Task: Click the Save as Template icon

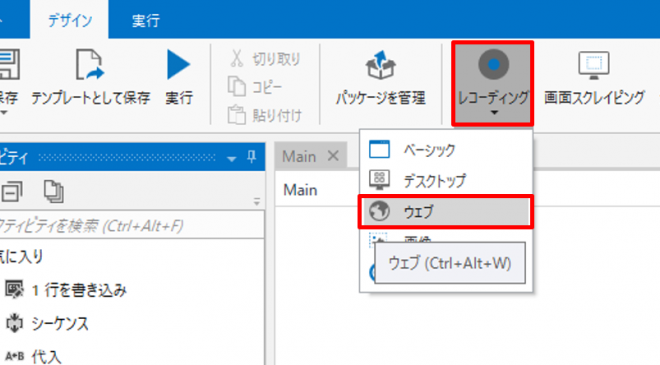Action: point(89,64)
